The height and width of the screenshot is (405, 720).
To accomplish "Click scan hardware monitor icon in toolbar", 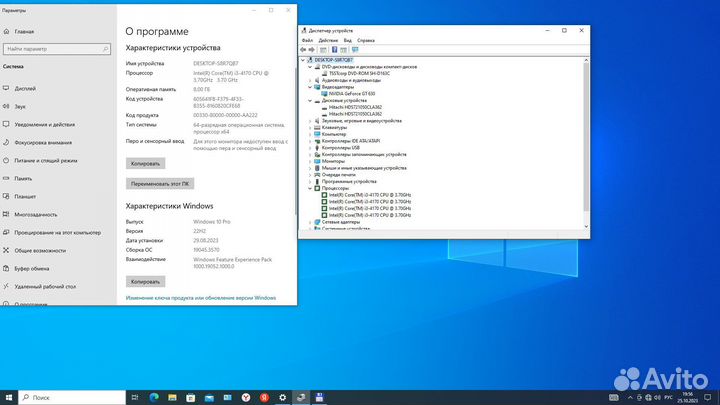I will tap(355, 50).
